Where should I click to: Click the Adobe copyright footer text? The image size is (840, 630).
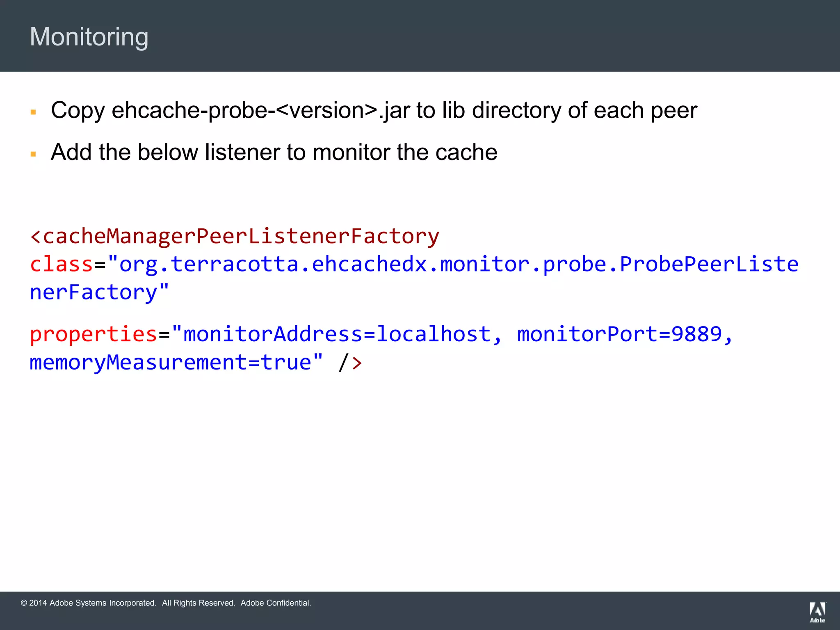[166, 603]
